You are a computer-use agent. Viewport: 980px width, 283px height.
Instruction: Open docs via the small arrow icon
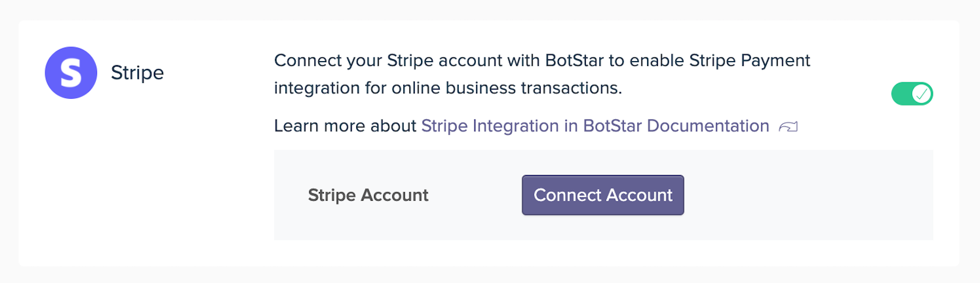point(788,127)
